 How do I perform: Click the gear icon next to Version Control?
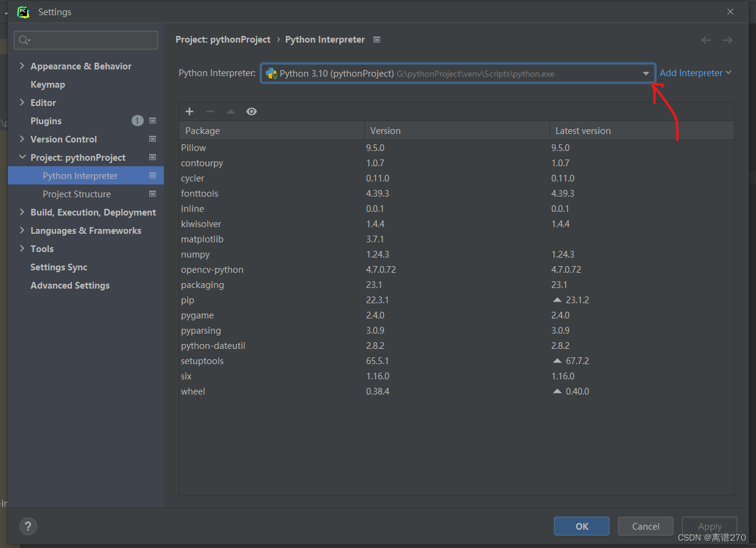[x=152, y=139]
